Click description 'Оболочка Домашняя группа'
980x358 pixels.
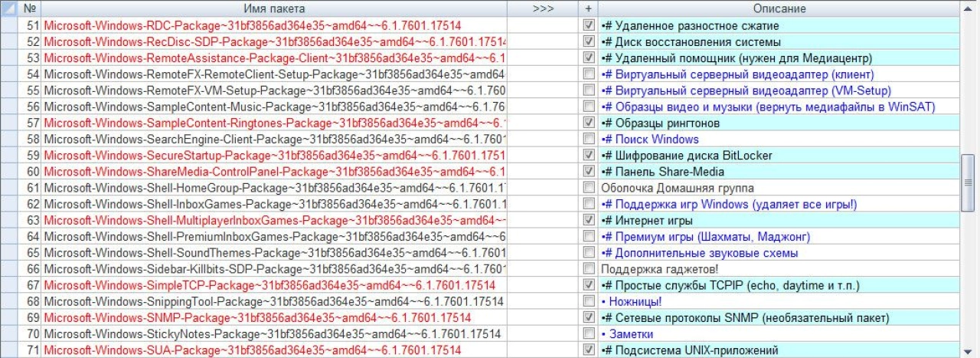(x=678, y=188)
